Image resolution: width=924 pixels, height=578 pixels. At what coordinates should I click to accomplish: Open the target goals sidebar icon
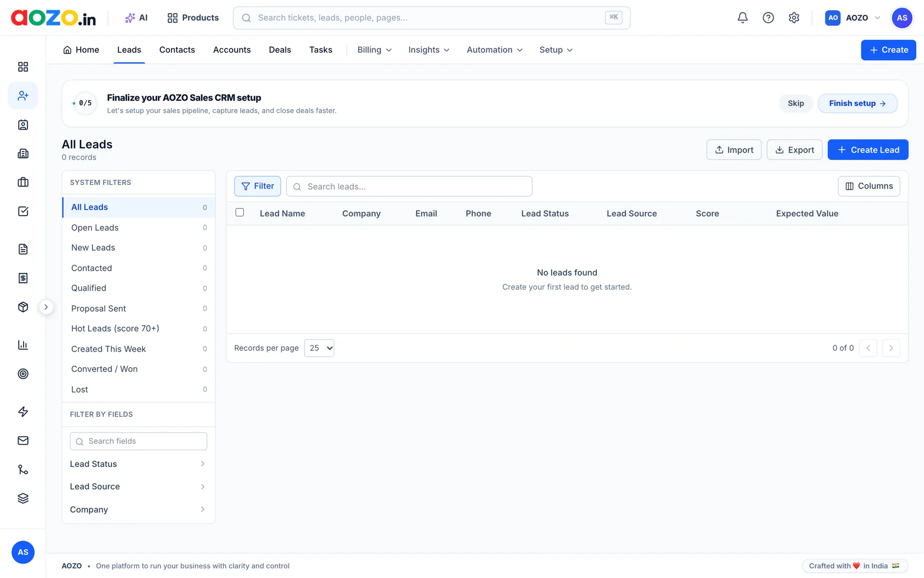pyautogui.click(x=23, y=374)
